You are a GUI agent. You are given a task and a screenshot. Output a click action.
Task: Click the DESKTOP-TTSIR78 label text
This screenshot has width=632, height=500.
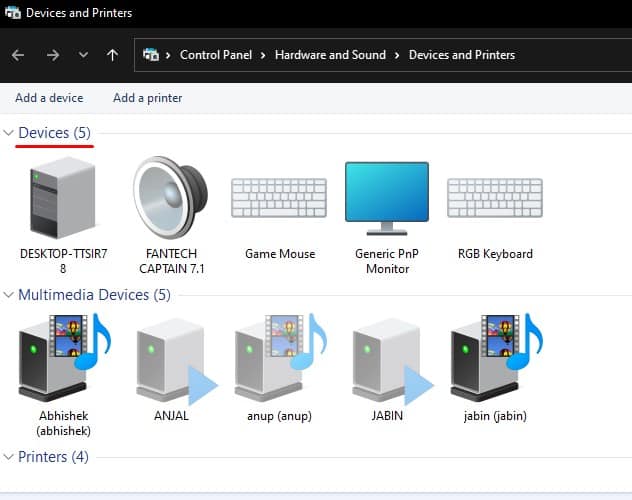point(63,261)
